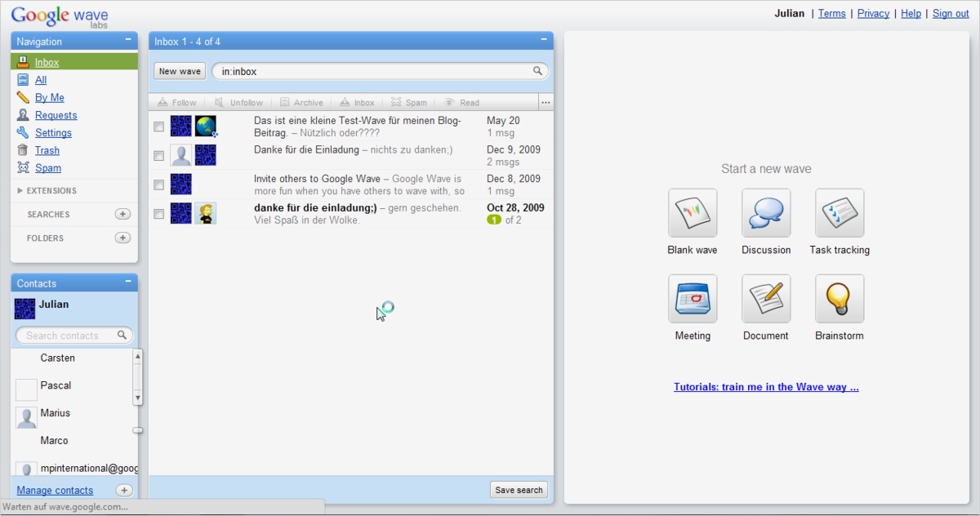Click the unread count badge 1 of 2
This screenshot has width=980, height=516.
coord(494,220)
